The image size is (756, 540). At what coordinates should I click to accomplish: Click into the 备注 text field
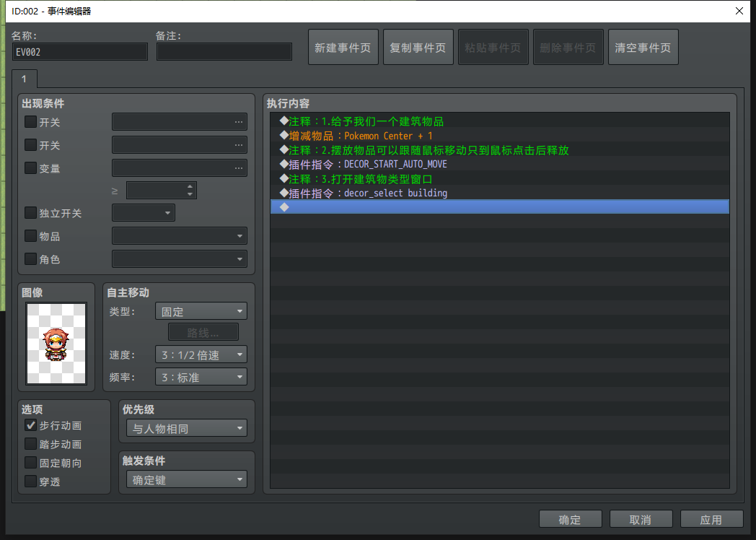[x=224, y=52]
